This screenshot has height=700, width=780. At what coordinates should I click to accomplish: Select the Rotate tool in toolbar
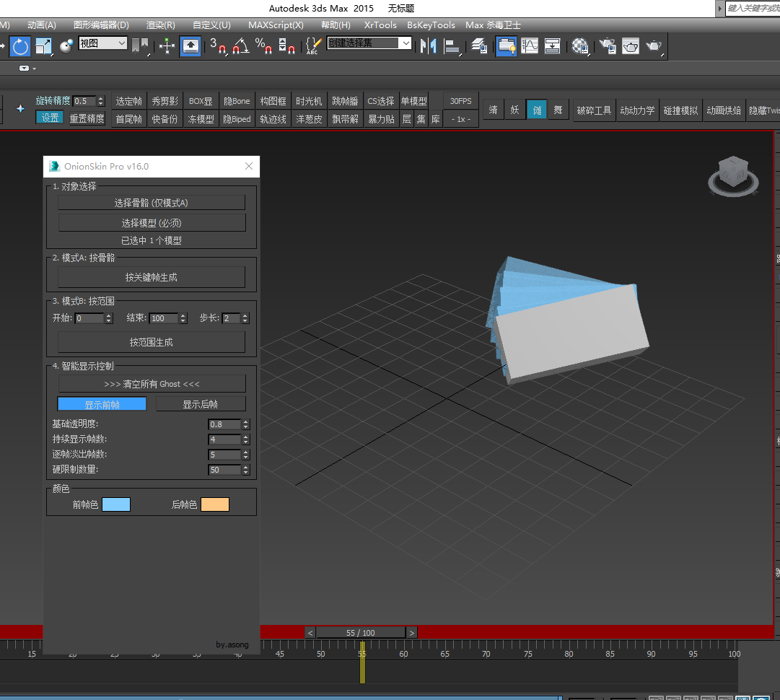(x=20, y=46)
